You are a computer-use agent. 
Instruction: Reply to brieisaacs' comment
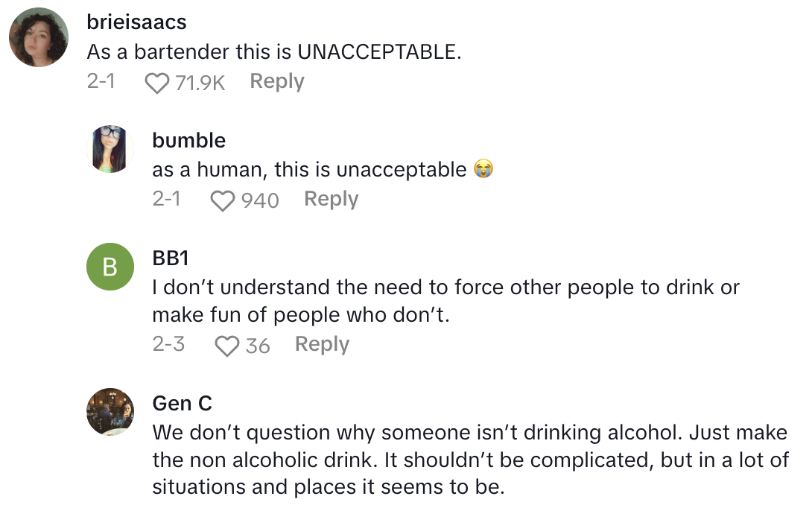[x=277, y=81]
